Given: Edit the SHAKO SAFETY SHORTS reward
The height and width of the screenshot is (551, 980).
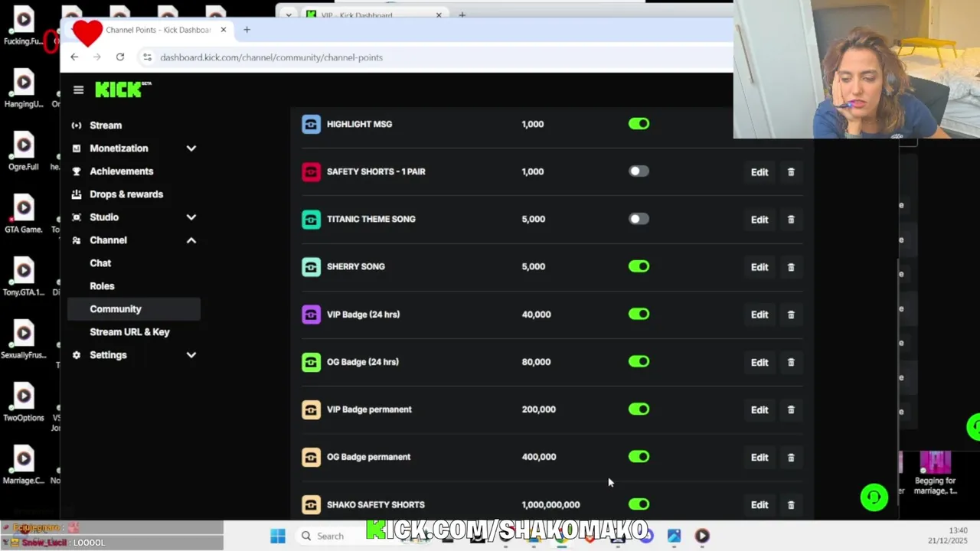Looking at the screenshot, I should 759,504.
